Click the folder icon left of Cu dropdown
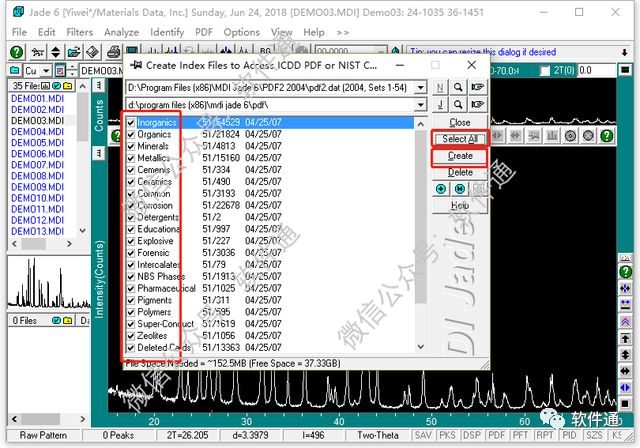 point(15,70)
